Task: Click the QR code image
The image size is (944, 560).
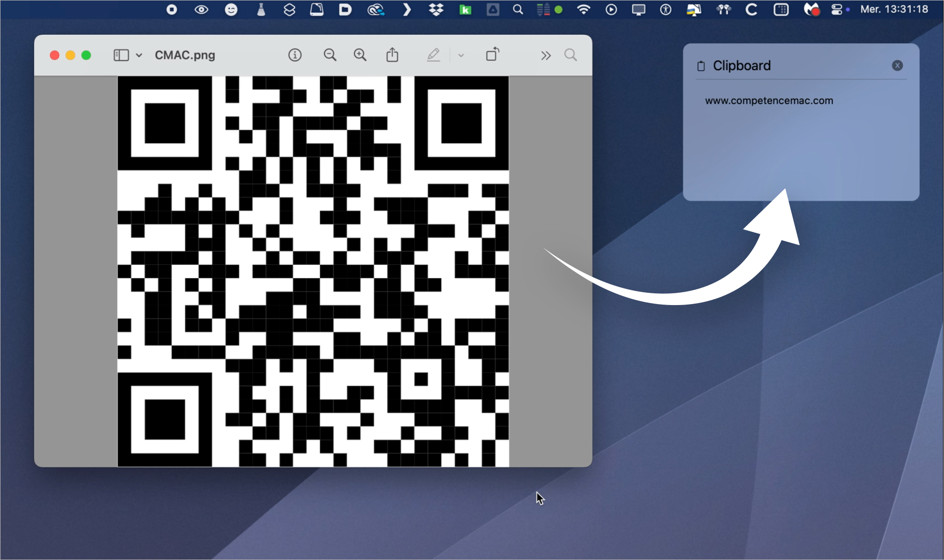Action: click(313, 271)
